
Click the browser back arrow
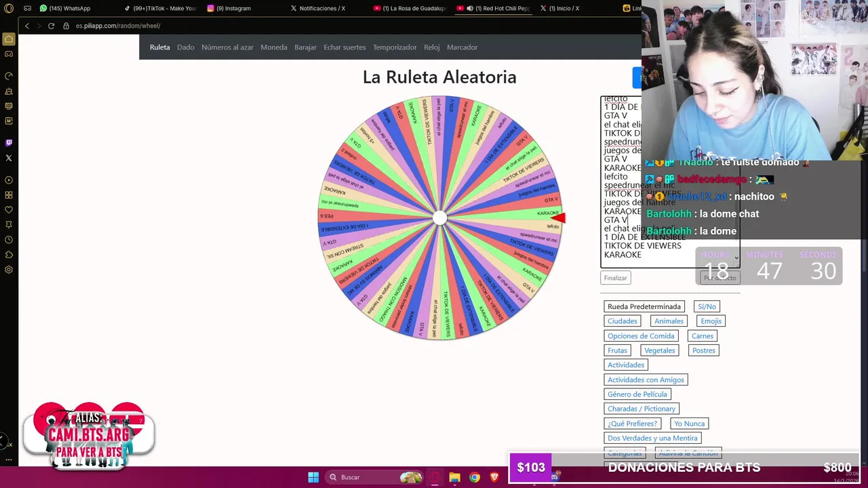27,26
